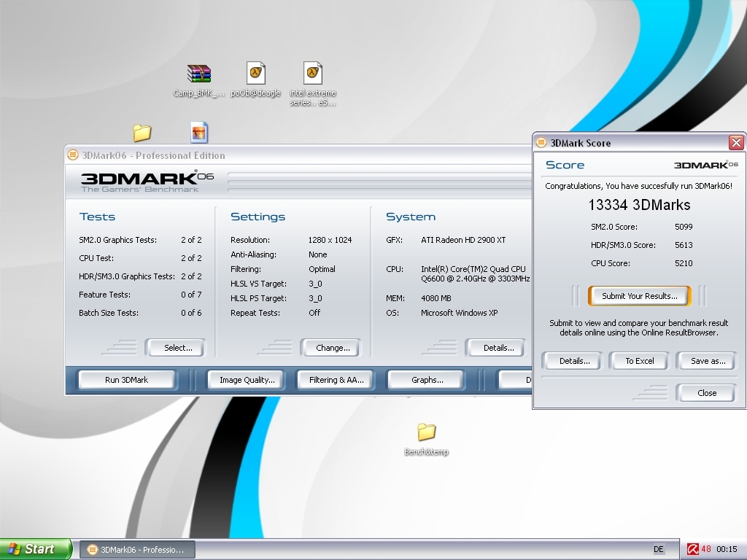The height and width of the screenshot is (560, 747).
Task: Click the 3DMark06 Gamers' Benchmark logo
Action: pyautogui.click(x=147, y=181)
